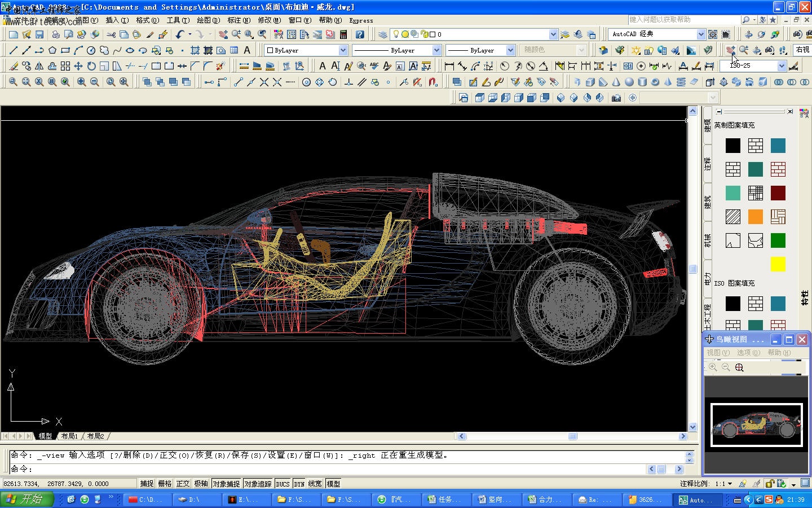Open the Express menu

point(361,20)
